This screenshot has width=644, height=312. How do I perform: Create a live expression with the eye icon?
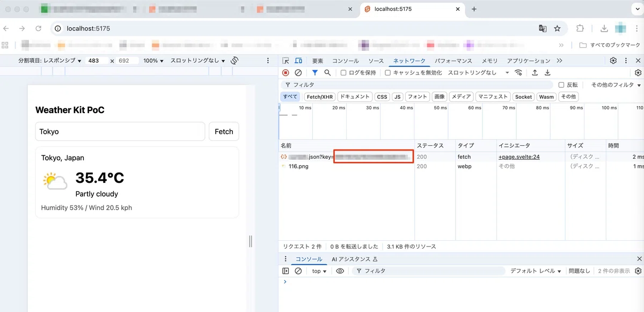(x=340, y=271)
